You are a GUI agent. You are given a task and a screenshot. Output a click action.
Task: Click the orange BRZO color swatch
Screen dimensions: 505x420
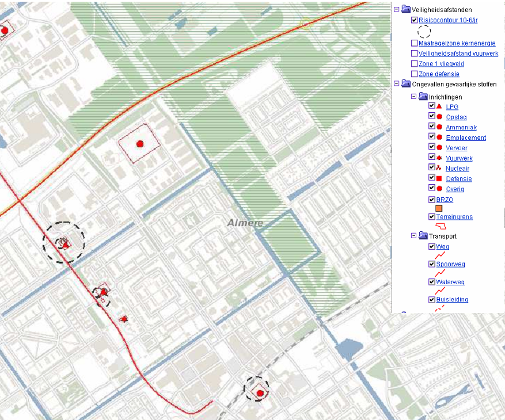pyautogui.click(x=439, y=208)
